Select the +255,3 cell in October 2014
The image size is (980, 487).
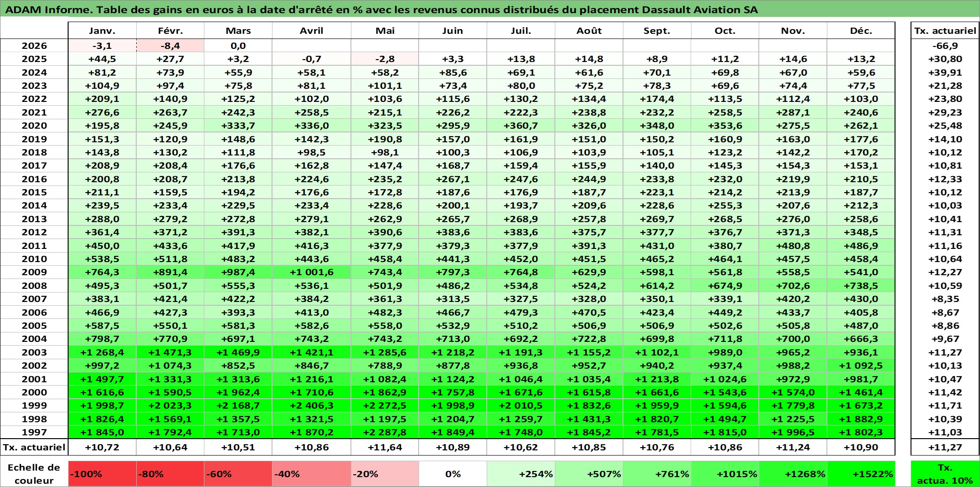point(725,205)
